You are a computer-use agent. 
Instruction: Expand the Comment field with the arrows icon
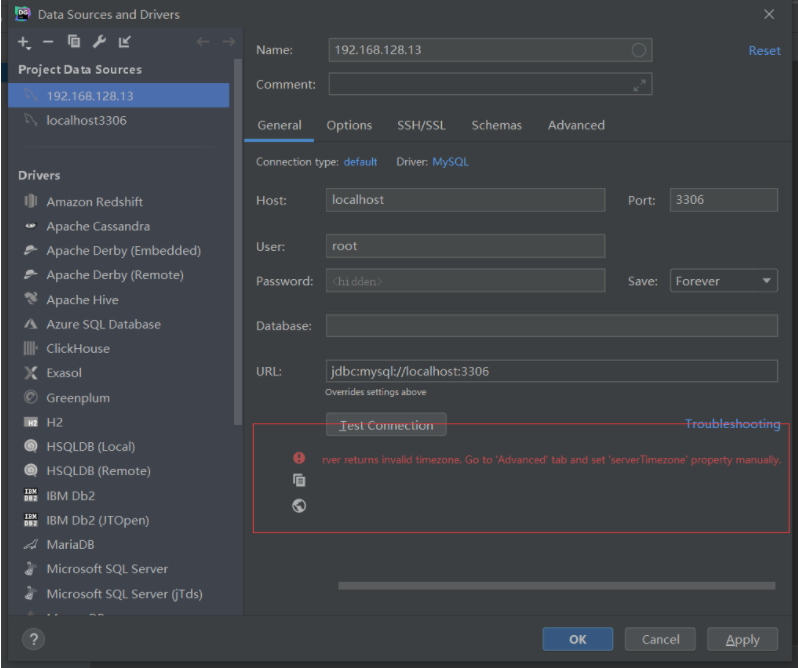click(639, 85)
